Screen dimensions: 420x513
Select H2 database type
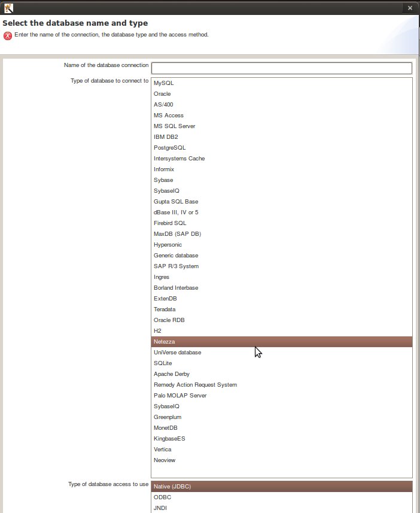(282, 332)
